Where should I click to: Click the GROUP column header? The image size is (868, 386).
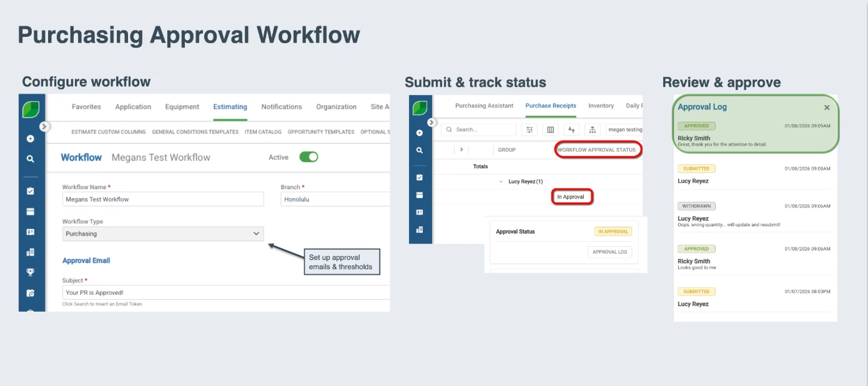coord(506,150)
